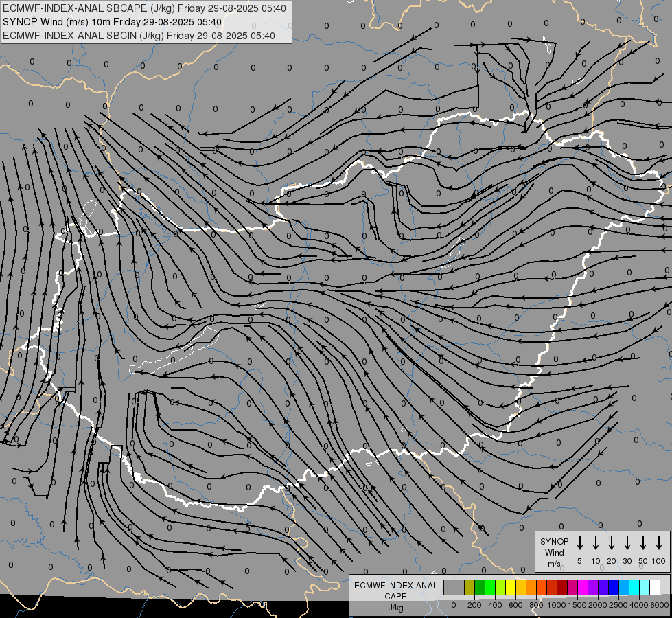Select the SBCIN title line
The image size is (672, 618).
point(139,36)
